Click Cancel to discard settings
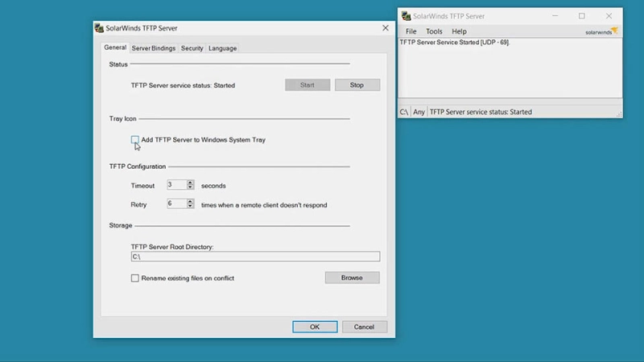Screen dimensions: 644x362 click(x=364, y=327)
